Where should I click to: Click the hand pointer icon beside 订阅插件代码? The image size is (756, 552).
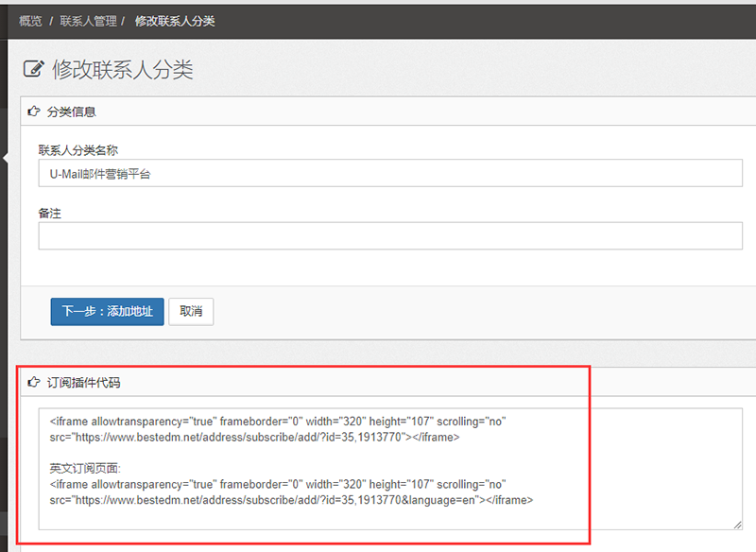[x=35, y=383]
